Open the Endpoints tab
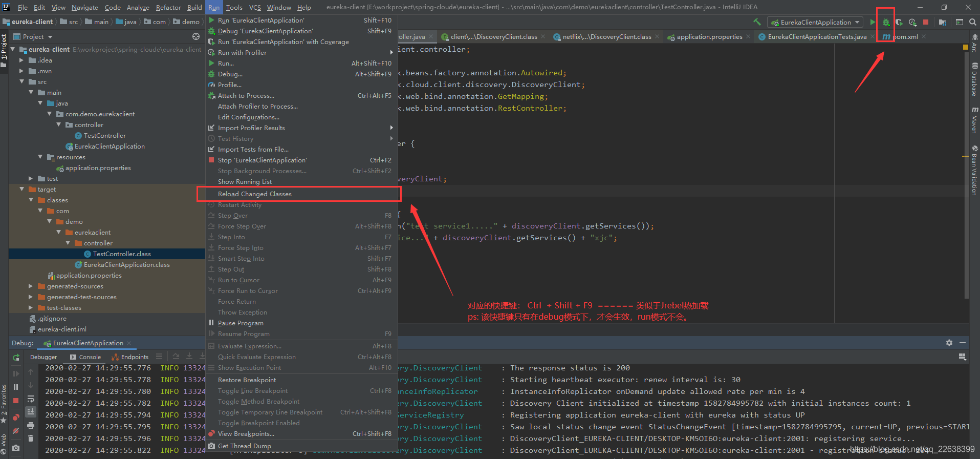This screenshot has width=980, height=459. (x=130, y=357)
